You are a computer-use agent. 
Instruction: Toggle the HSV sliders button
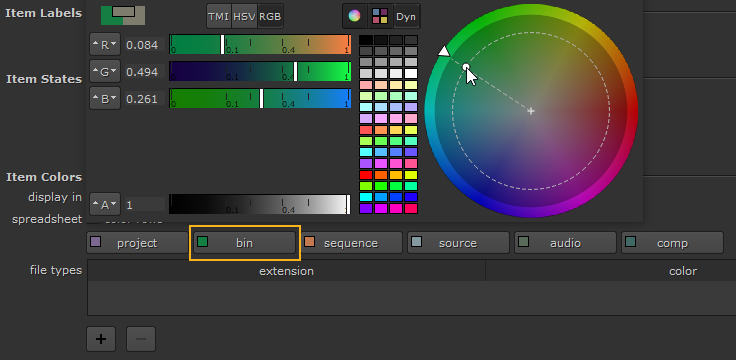[245, 16]
